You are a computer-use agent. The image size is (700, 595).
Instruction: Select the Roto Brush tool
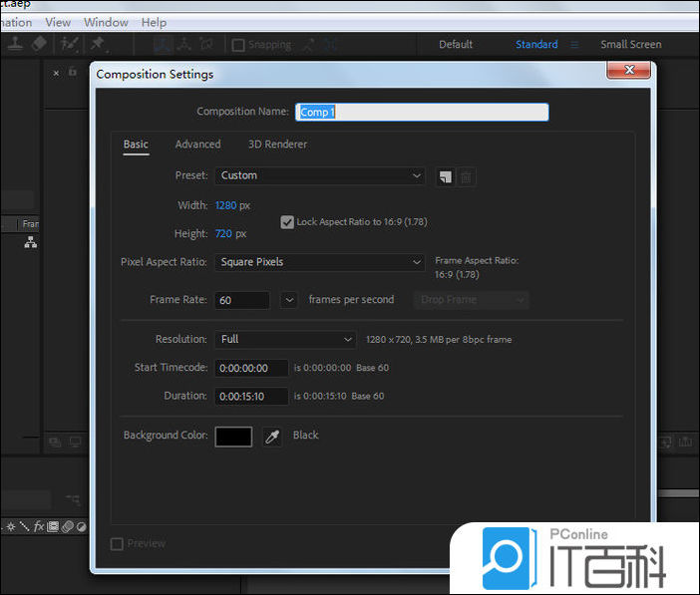69,44
